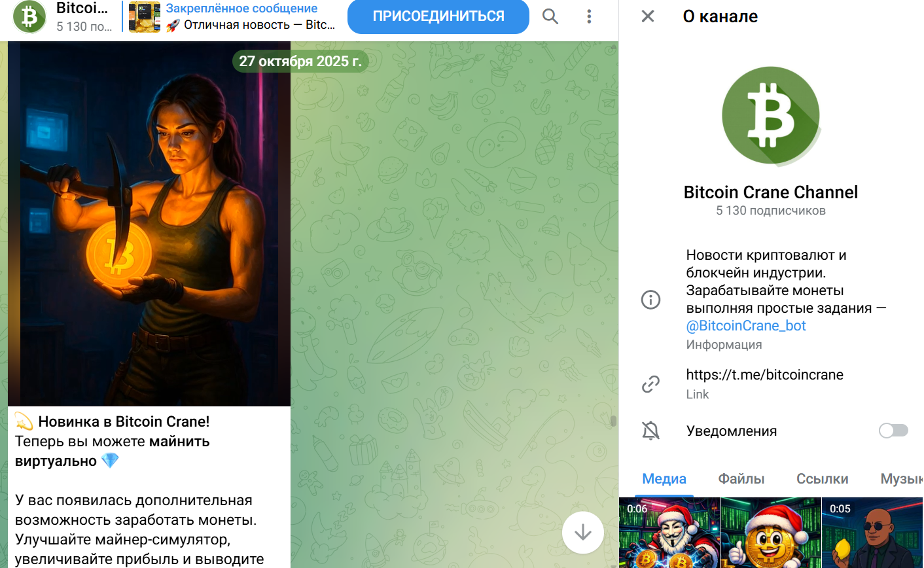This screenshot has height=568, width=924.
Task: Click the 'Уведомления' label text
Action: pyautogui.click(x=732, y=431)
